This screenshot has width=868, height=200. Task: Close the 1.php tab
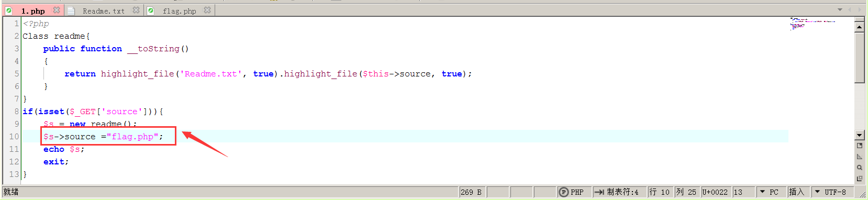point(57,10)
